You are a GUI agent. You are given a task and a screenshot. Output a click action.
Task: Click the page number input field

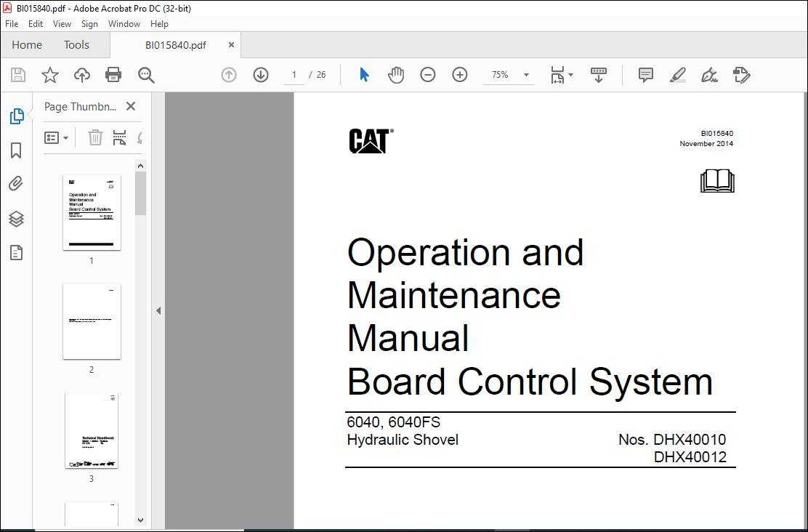click(x=294, y=76)
